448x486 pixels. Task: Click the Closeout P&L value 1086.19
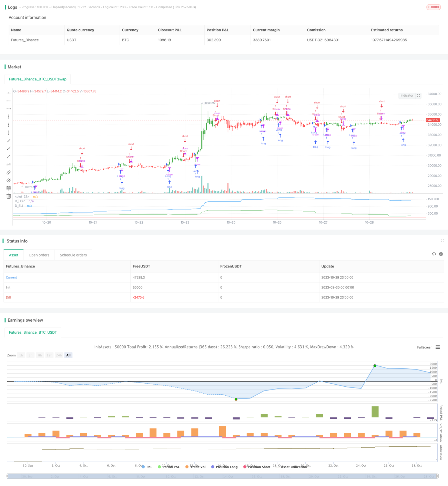(x=165, y=40)
